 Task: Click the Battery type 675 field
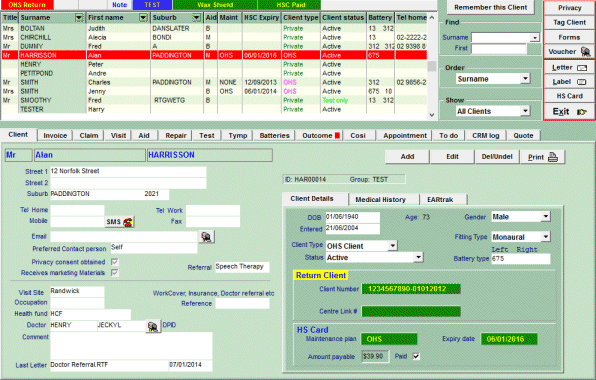(520, 259)
